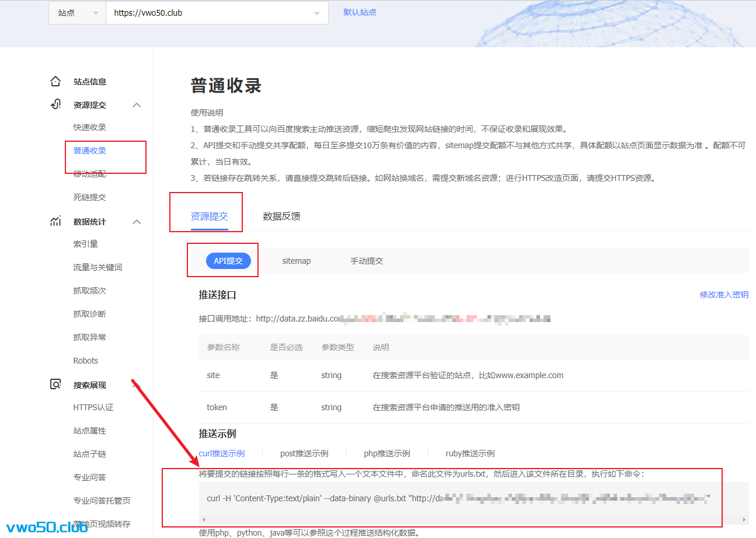
Task: Click the 是 cell in the site row
Action: pos(274,375)
